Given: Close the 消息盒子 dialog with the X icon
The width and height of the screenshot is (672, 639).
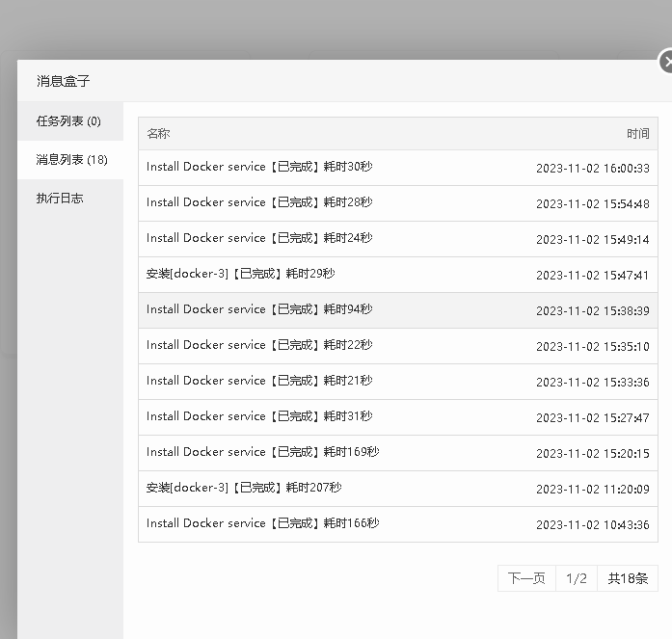Looking at the screenshot, I should [x=666, y=62].
